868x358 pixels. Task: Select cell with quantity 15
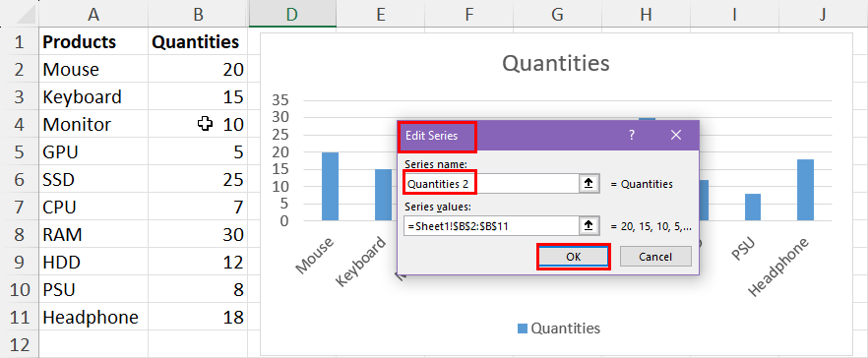[x=198, y=96]
